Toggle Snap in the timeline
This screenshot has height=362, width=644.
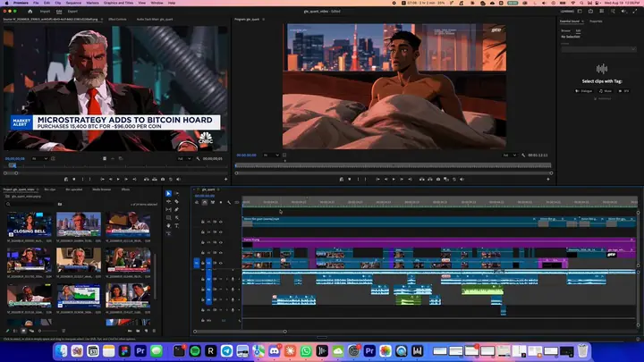pos(205,202)
